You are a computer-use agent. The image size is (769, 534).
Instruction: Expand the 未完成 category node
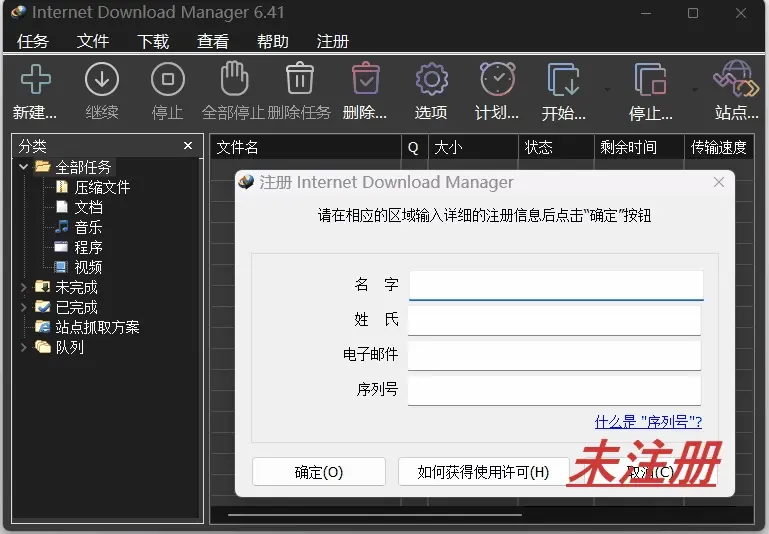tap(24, 287)
